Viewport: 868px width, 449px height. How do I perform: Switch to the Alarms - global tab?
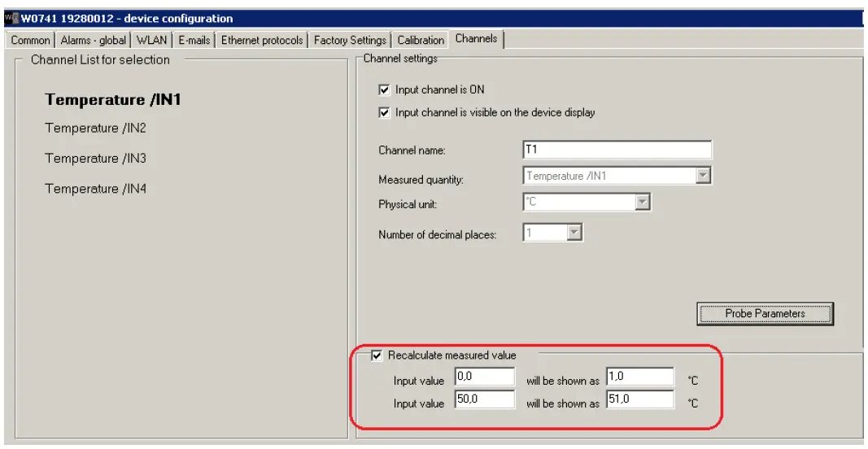93,40
